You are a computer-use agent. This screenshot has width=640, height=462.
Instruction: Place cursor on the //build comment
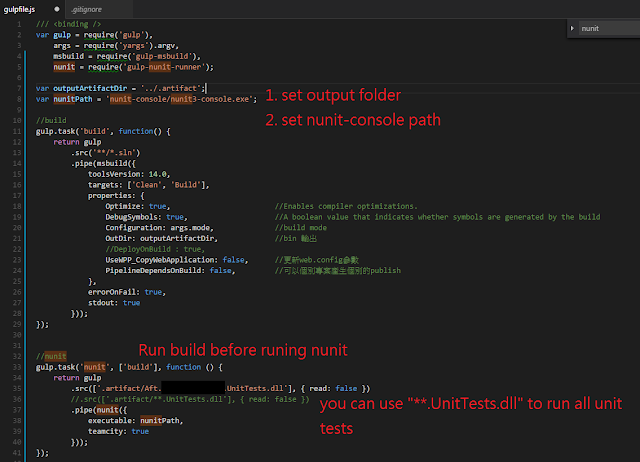point(51,120)
